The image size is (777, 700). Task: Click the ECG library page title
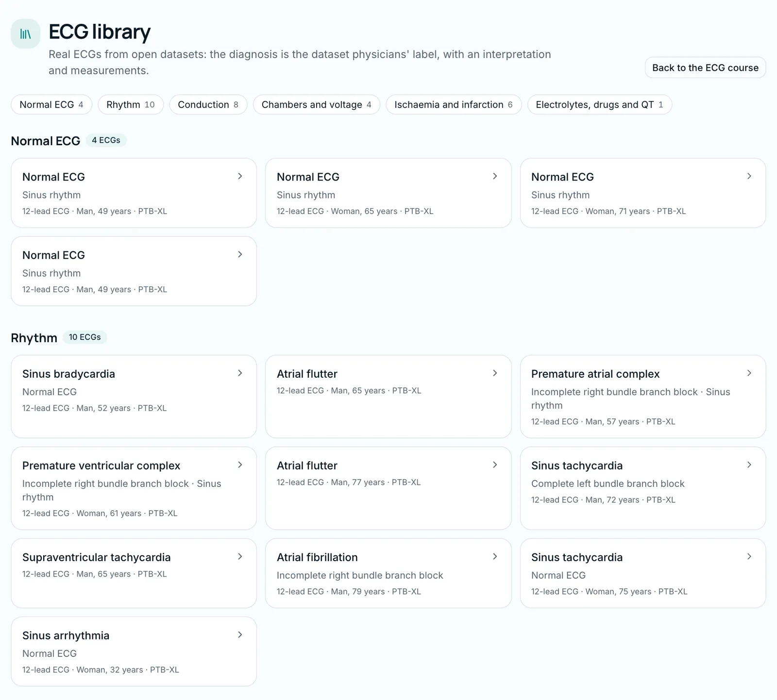pyautogui.click(x=100, y=32)
